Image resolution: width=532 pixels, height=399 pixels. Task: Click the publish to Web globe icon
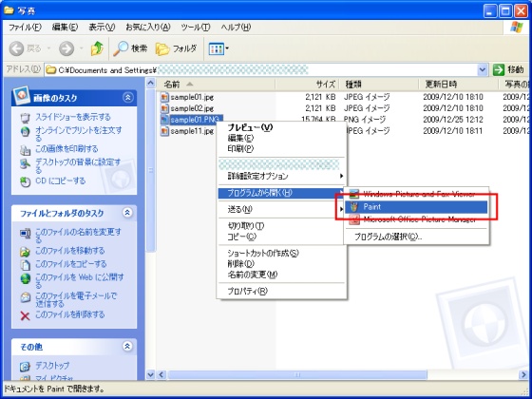tap(26, 279)
